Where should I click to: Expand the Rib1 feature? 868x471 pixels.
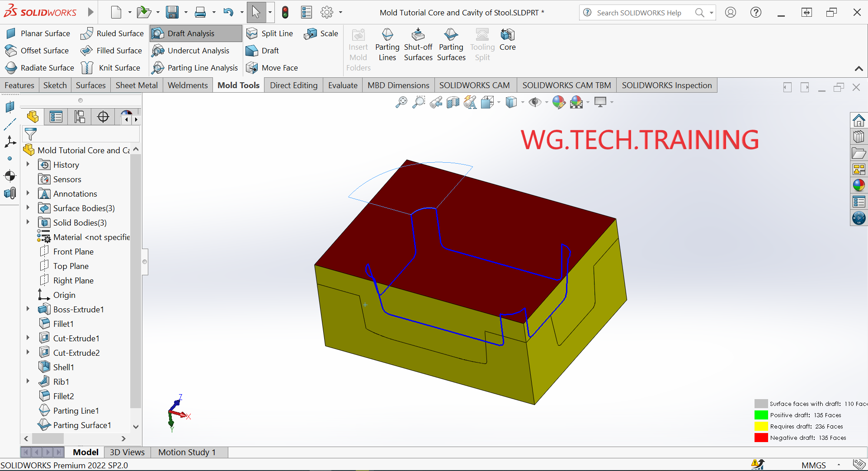[28, 382]
